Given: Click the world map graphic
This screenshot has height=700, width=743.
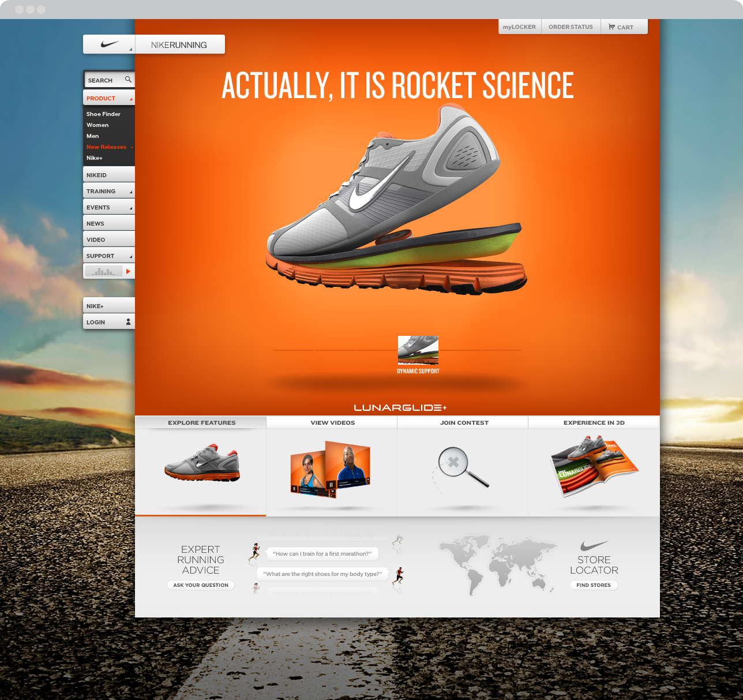Looking at the screenshot, I should pos(497,564).
